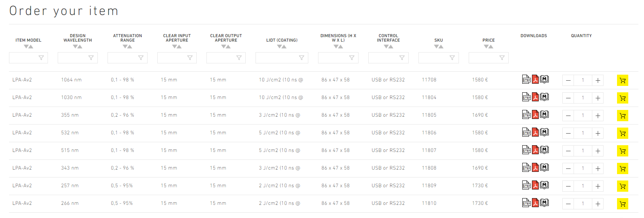The width and height of the screenshot is (644, 218).
Task: Add the 1064 nm LPA-Av2 to cart
Action: pos(622,80)
